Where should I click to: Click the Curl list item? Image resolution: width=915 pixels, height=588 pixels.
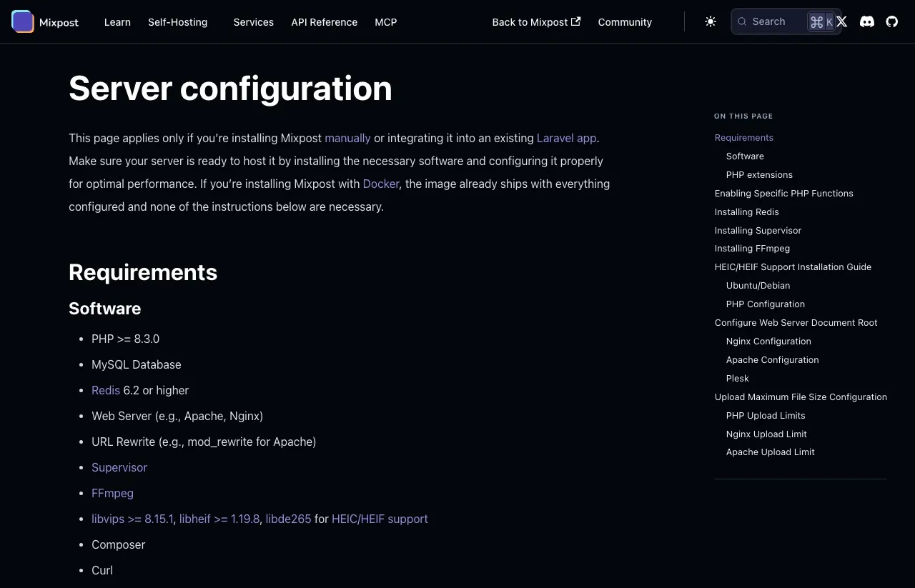click(102, 570)
